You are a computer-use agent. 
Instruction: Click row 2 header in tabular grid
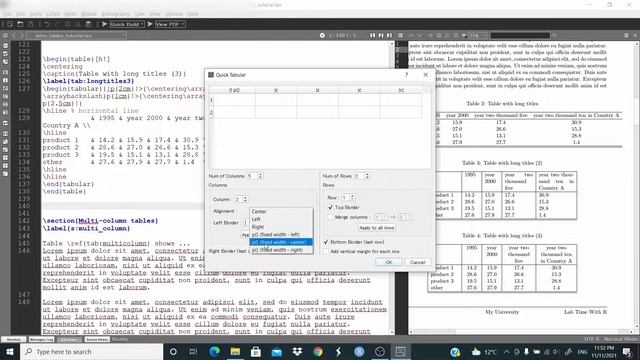coord(211,112)
